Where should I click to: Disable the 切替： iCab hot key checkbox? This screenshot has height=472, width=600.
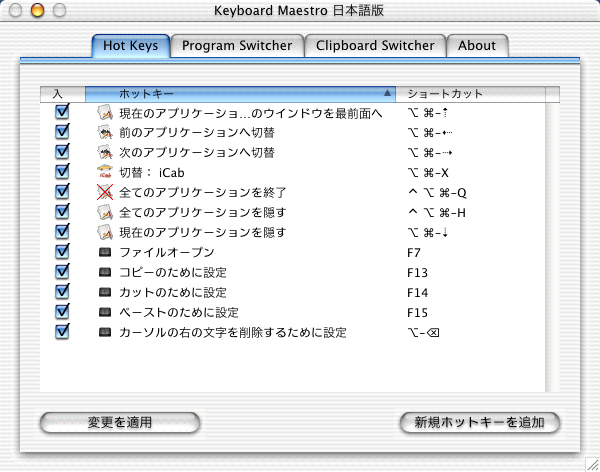[x=62, y=171]
